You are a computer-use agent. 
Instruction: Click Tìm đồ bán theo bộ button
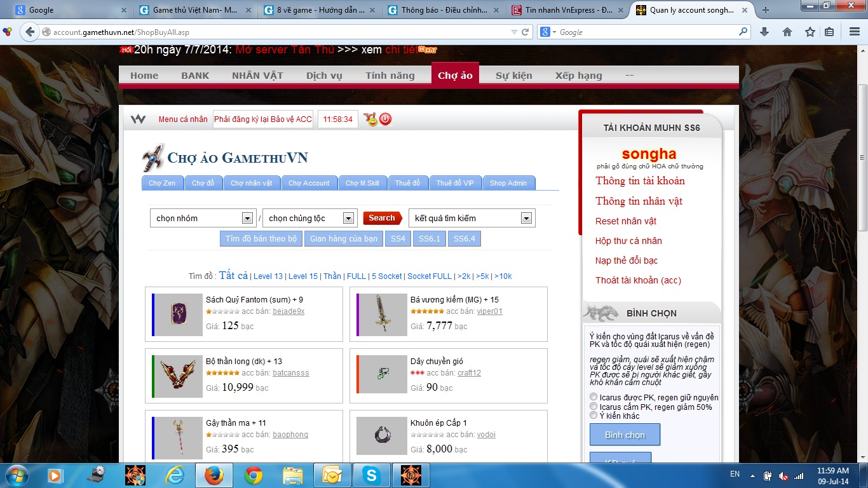tap(261, 239)
